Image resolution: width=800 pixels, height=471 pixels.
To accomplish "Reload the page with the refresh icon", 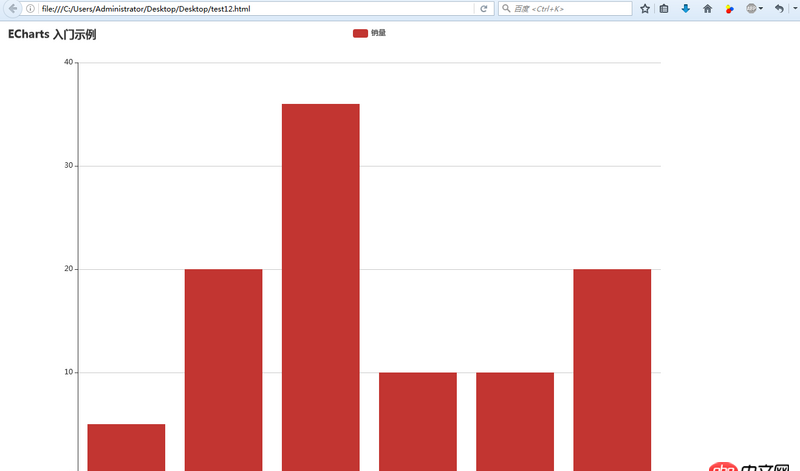I will coord(484,9).
